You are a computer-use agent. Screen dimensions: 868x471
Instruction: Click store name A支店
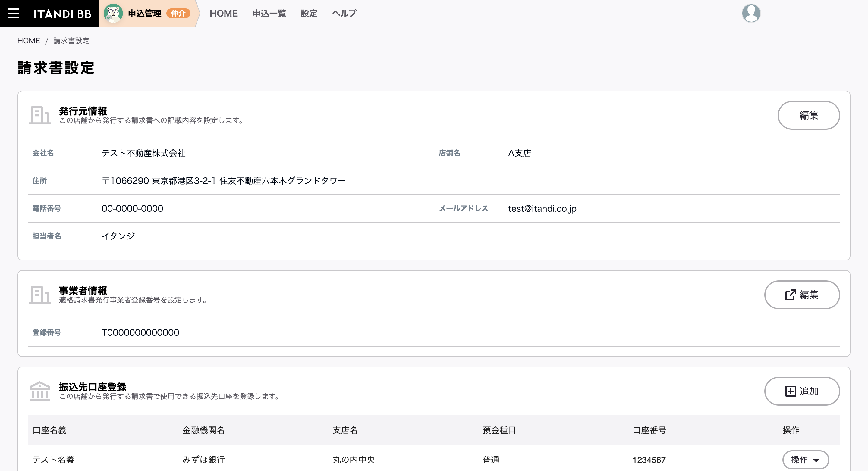pyautogui.click(x=519, y=153)
